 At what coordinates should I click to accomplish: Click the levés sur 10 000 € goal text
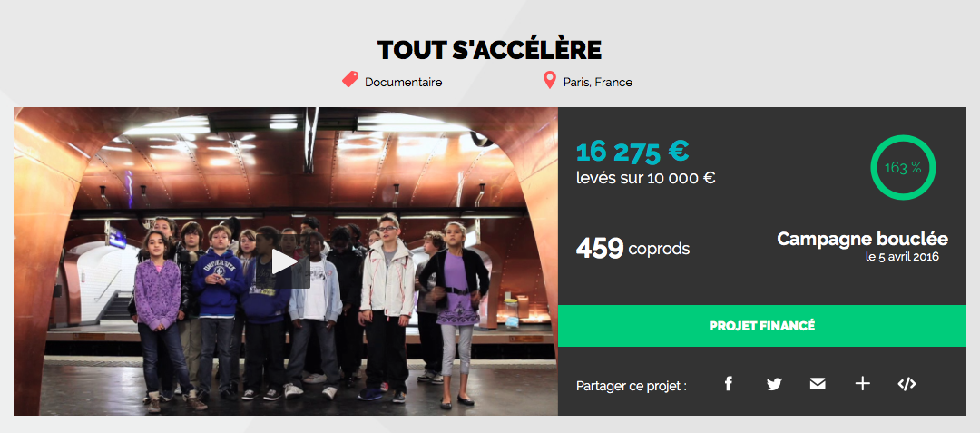click(646, 178)
